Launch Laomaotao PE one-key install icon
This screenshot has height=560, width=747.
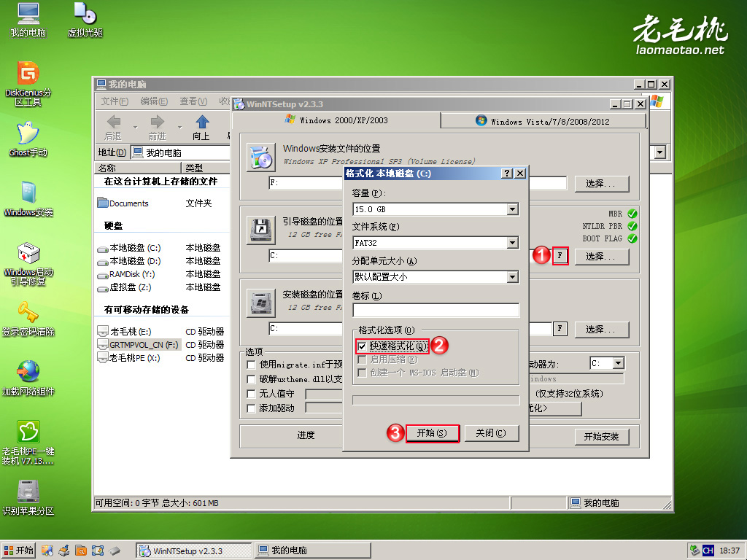tap(28, 443)
